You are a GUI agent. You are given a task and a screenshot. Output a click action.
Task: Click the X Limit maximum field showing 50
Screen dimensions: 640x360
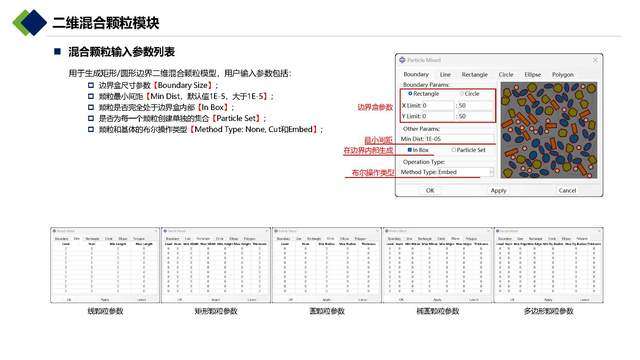tap(474, 105)
